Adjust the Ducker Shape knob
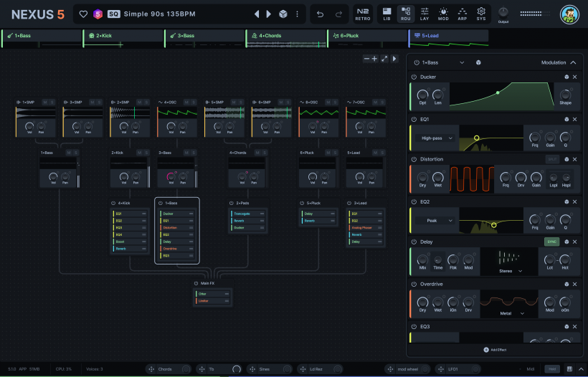 (565, 94)
